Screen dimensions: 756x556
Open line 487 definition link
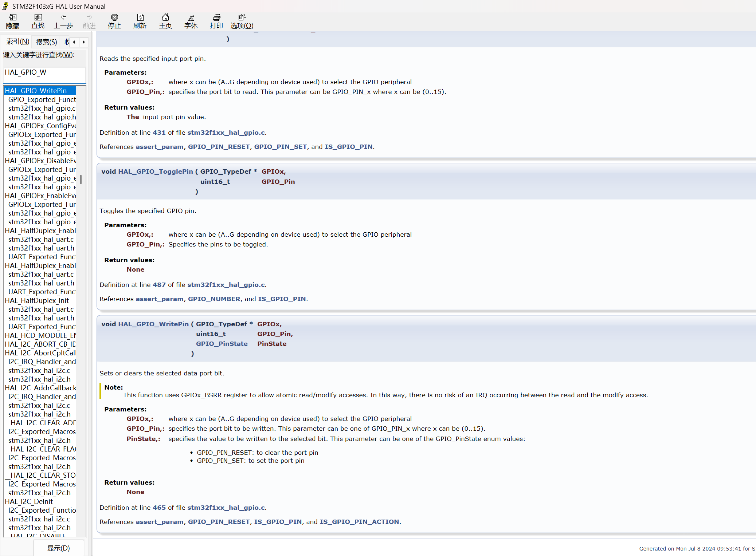tap(159, 285)
